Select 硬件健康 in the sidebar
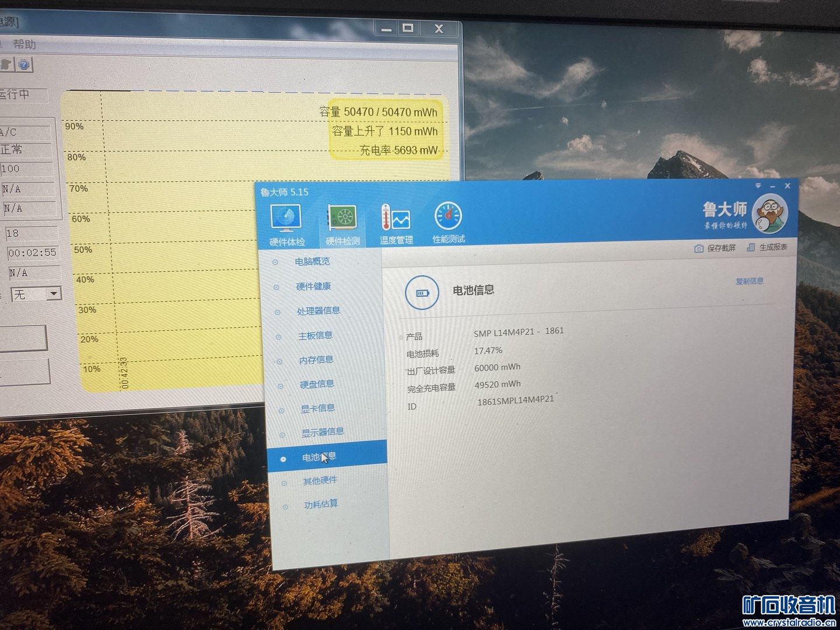This screenshot has height=630, width=840. (313, 286)
